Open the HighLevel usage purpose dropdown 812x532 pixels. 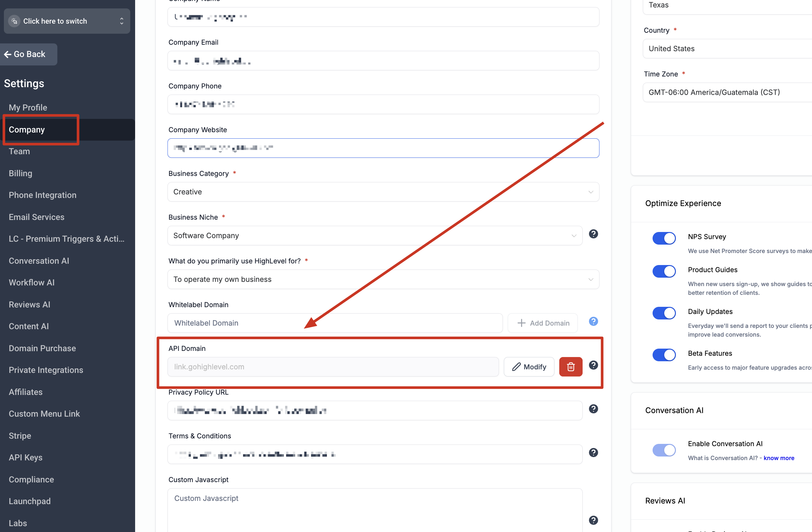tap(591, 279)
